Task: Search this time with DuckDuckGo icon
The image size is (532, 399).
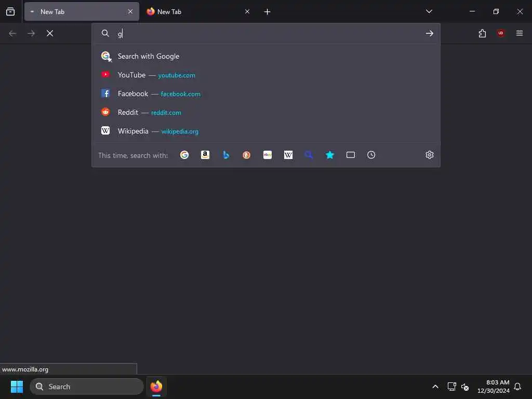Action: tap(247, 155)
